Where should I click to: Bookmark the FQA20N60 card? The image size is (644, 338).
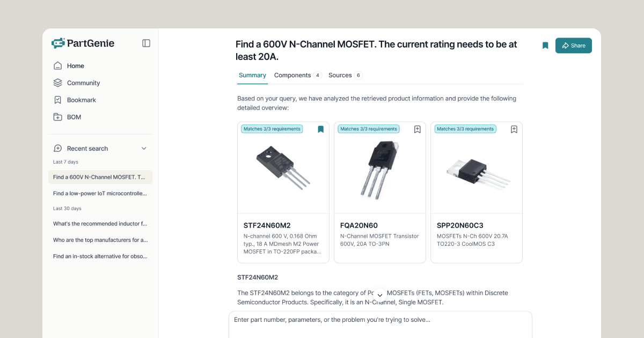[x=417, y=129]
